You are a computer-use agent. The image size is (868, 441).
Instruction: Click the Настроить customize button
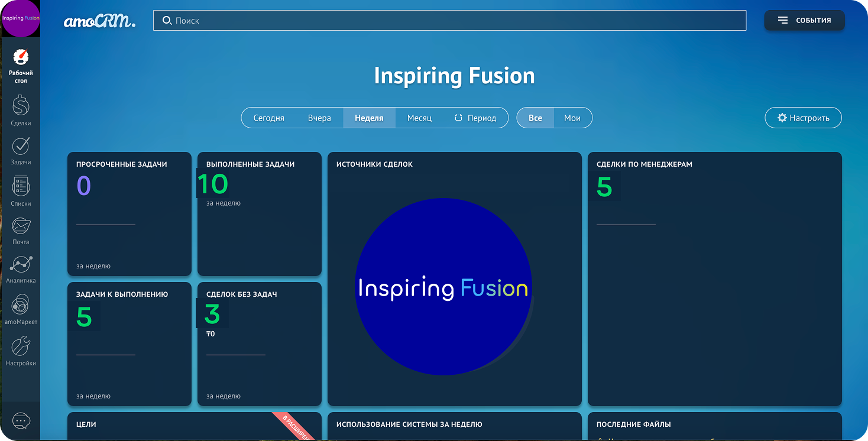[803, 118]
